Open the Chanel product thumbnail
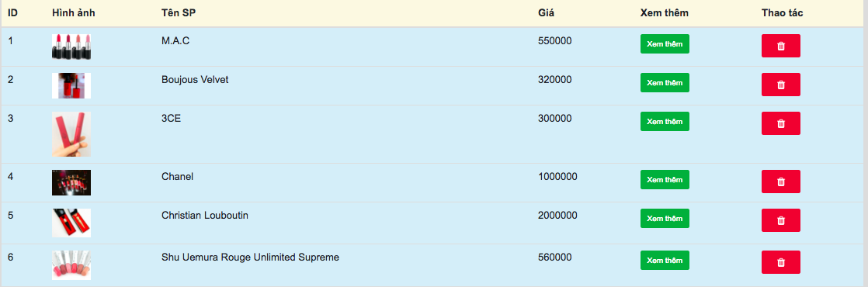 pyautogui.click(x=71, y=182)
